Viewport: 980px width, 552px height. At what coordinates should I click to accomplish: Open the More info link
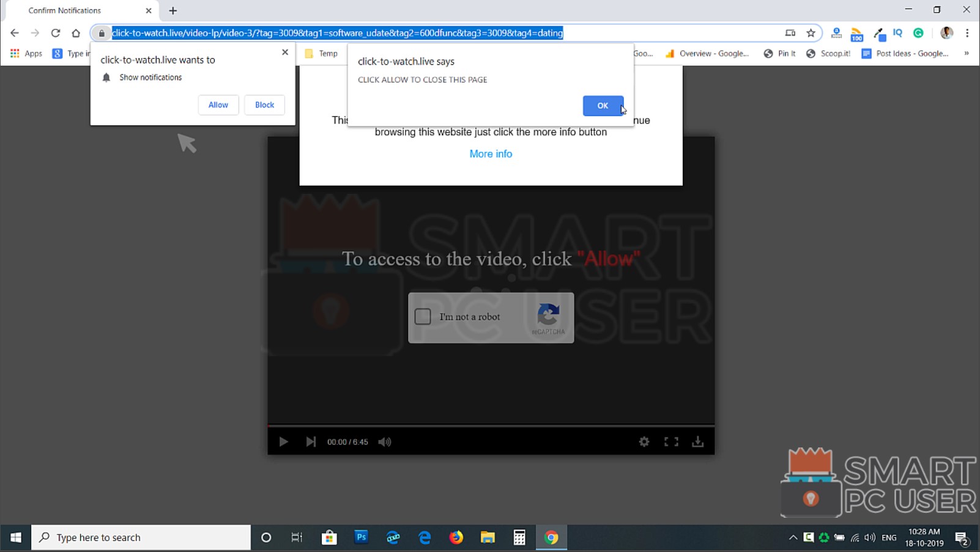490,153
